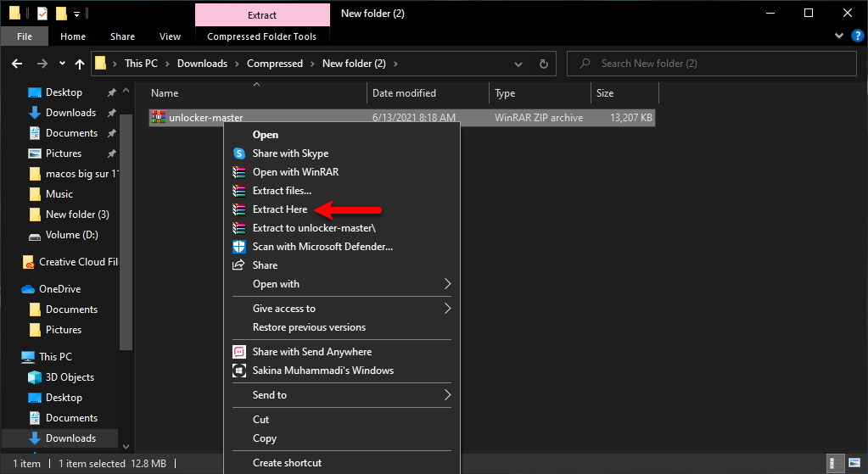The height and width of the screenshot is (474, 868).
Task: Click the WinRAR icon beside Extract Here
Action: tap(239, 209)
